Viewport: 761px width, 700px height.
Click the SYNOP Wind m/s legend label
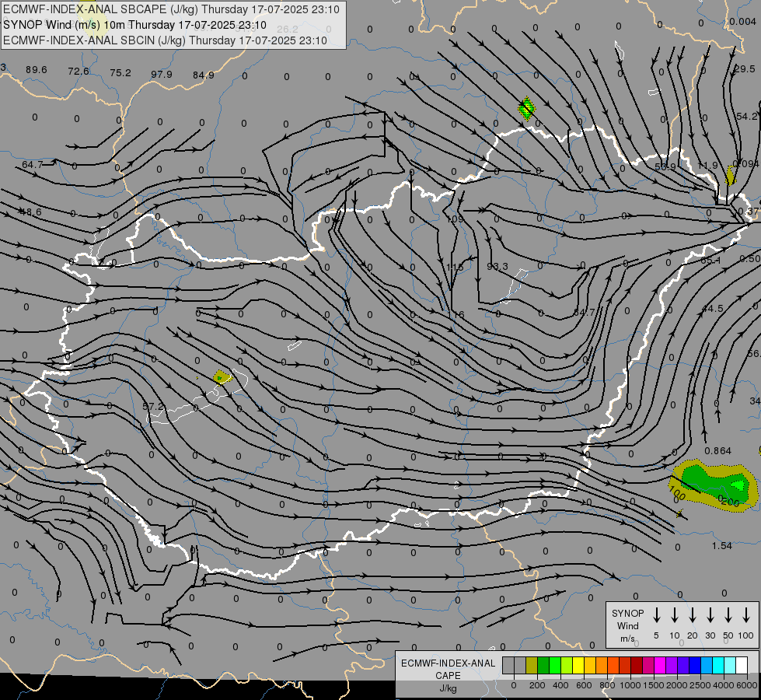627,625
